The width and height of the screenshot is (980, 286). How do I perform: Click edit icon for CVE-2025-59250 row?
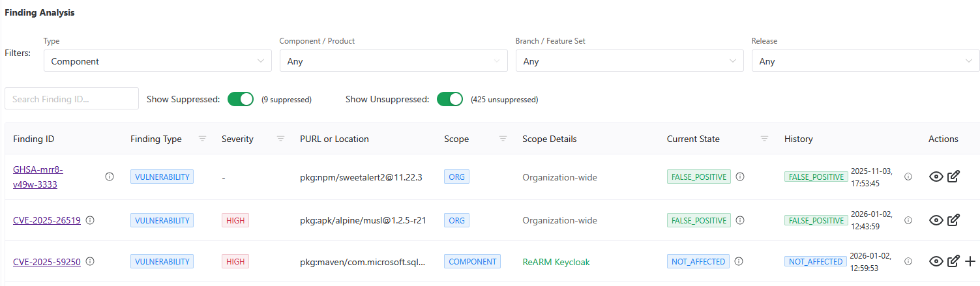point(953,261)
